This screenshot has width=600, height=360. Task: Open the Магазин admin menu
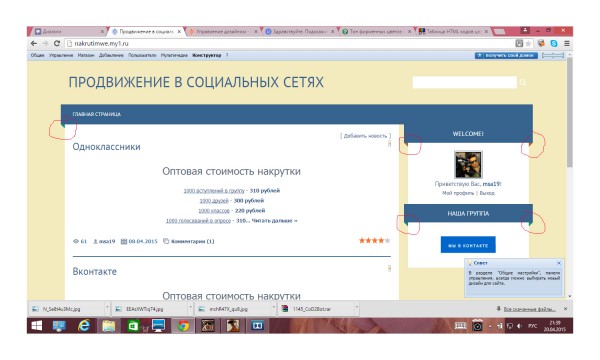(86, 55)
